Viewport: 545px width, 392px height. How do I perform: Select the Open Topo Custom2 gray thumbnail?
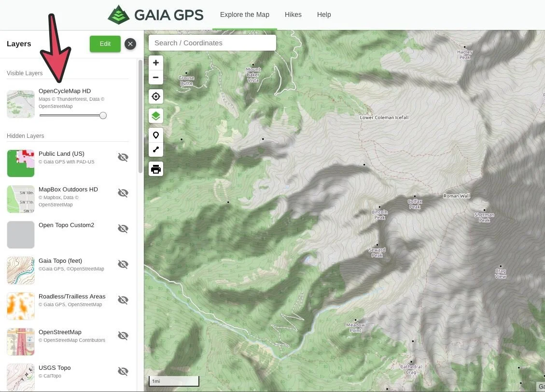pos(21,235)
